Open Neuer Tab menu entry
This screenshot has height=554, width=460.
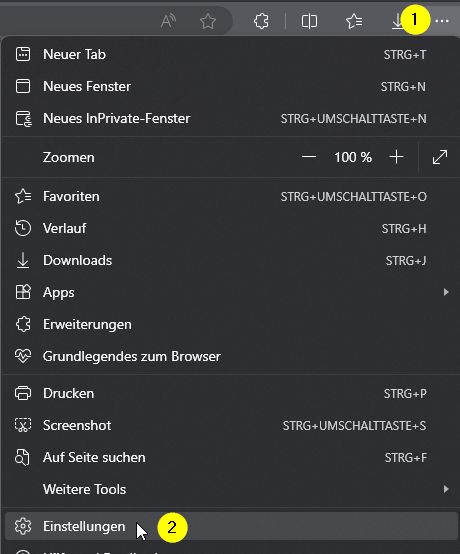[230, 54]
